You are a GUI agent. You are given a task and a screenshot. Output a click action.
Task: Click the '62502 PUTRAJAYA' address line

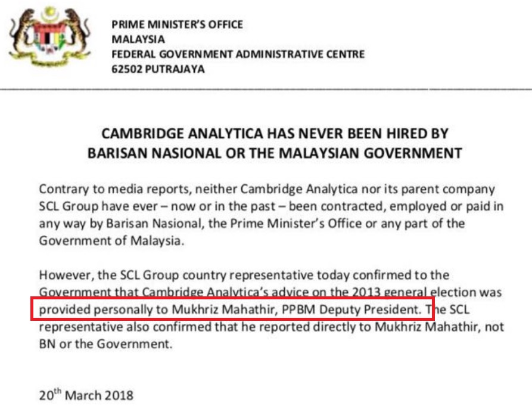(x=158, y=69)
